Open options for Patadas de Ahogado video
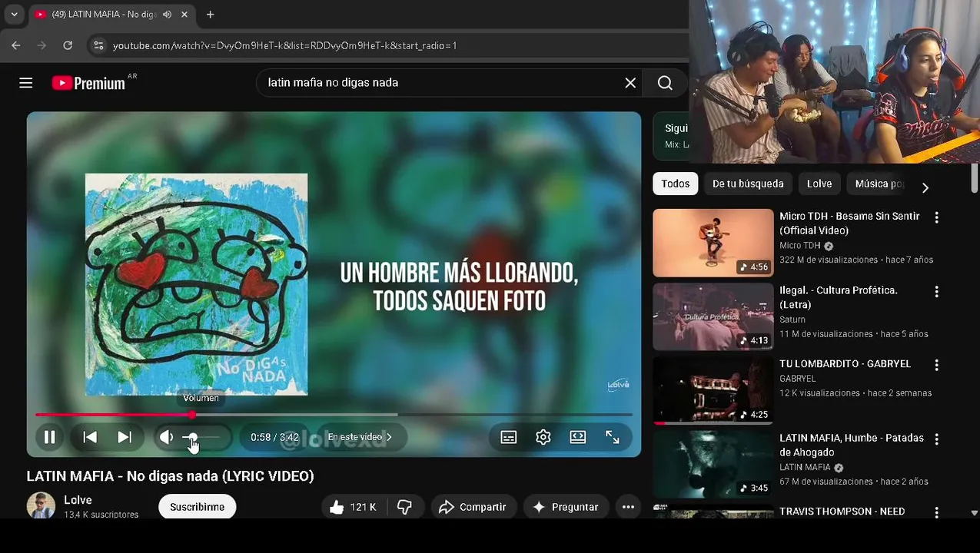This screenshot has height=553, width=980. click(936, 439)
